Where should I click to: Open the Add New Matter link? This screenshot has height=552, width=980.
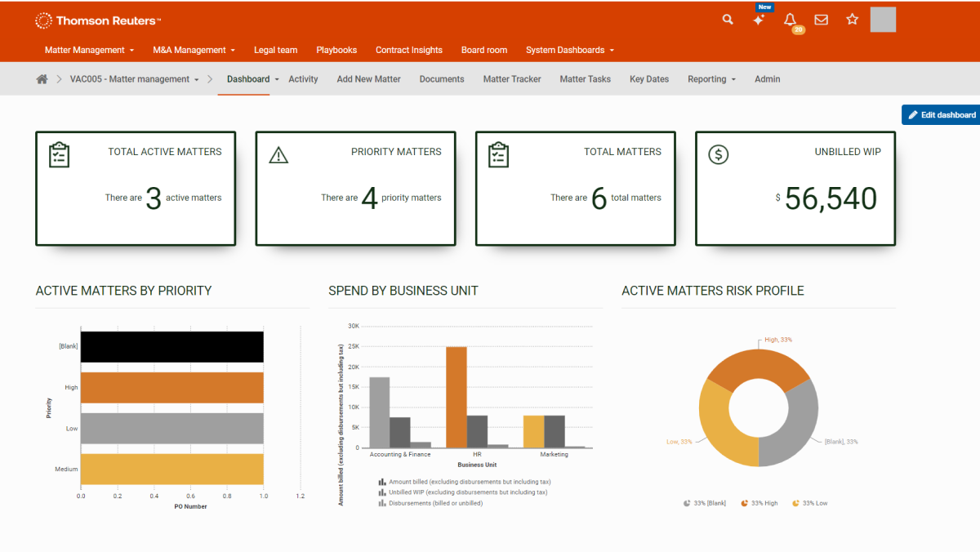pyautogui.click(x=368, y=78)
